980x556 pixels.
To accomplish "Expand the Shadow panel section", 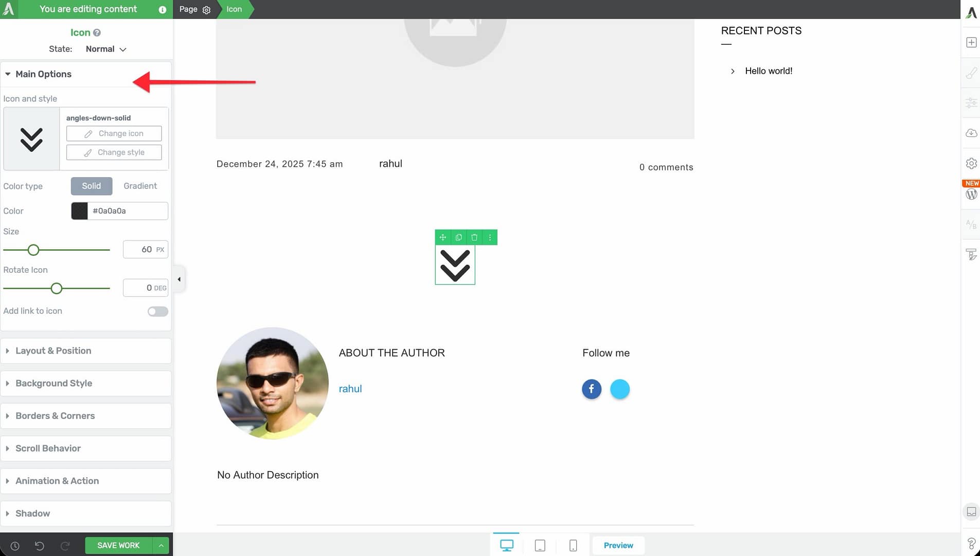I will click(x=33, y=514).
